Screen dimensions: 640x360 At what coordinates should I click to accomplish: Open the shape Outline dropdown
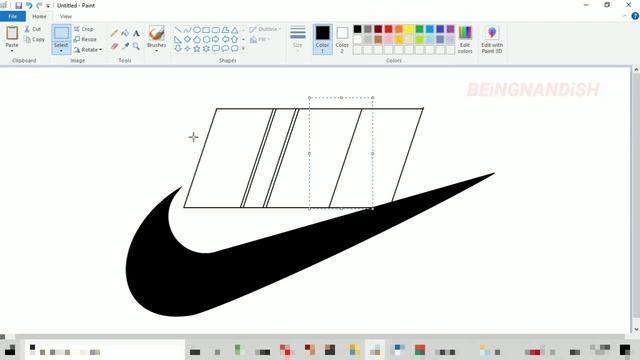(x=265, y=29)
